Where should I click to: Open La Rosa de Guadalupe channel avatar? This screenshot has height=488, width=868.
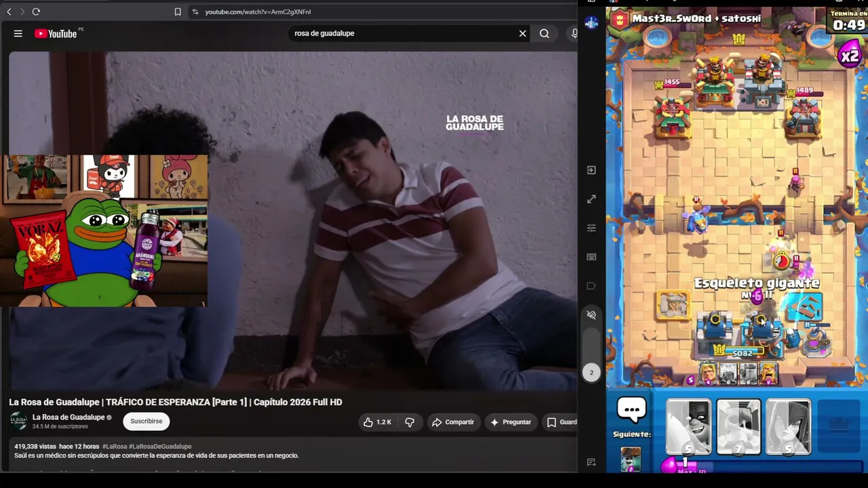tap(18, 421)
